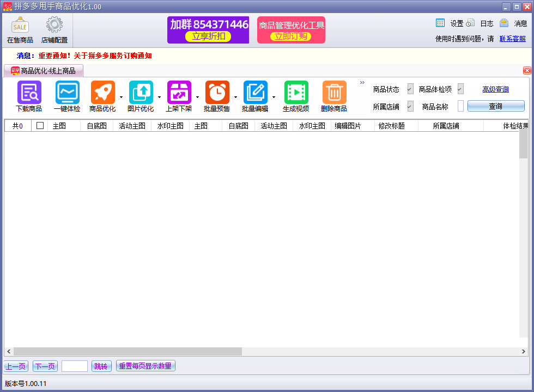Tick the select-all checkbox in table header

(x=40, y=126)
